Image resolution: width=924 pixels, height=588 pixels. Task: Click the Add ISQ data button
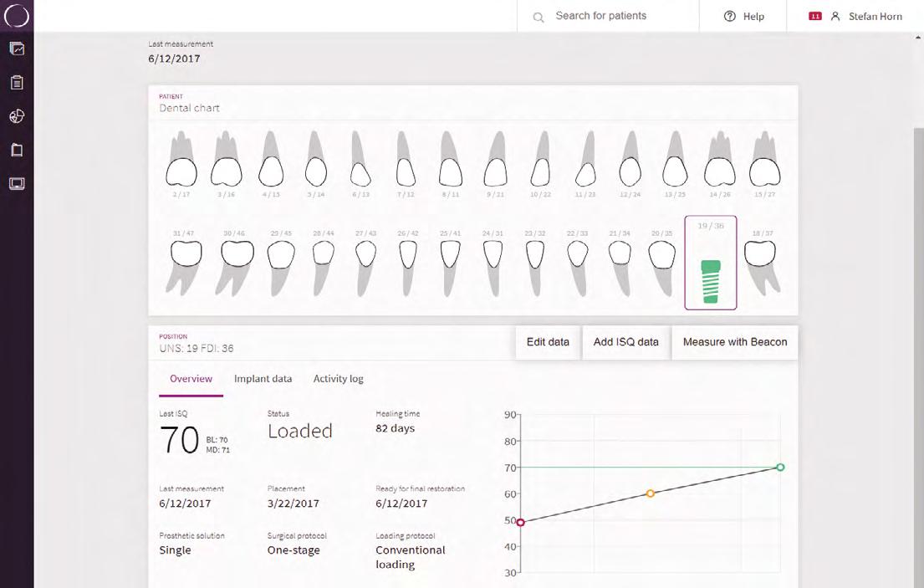tap(625, 342)
